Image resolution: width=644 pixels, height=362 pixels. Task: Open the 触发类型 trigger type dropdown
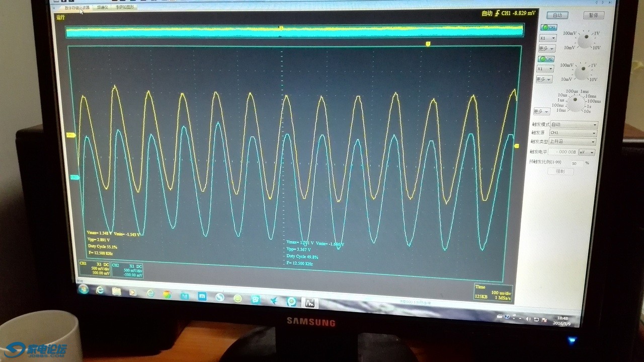tap(572, 142)
